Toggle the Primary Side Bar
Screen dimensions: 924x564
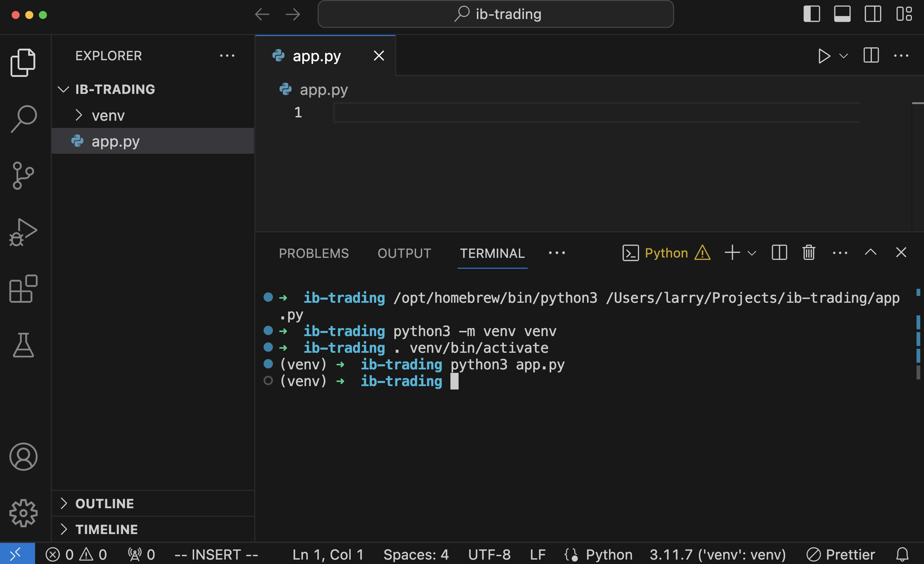pos(812,14)
